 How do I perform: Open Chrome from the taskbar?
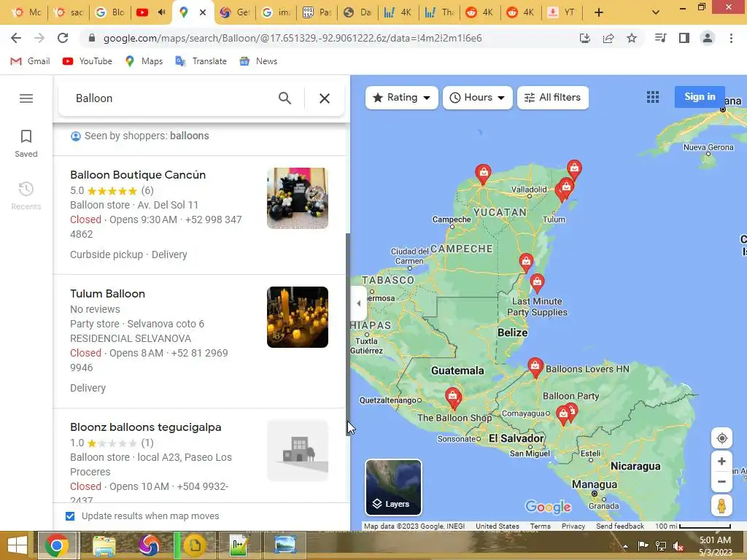click(57, 545)
